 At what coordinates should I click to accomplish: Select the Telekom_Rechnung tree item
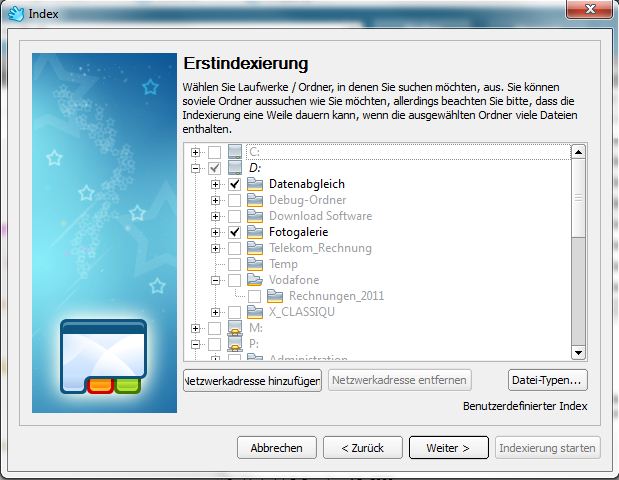click(319, 248)
